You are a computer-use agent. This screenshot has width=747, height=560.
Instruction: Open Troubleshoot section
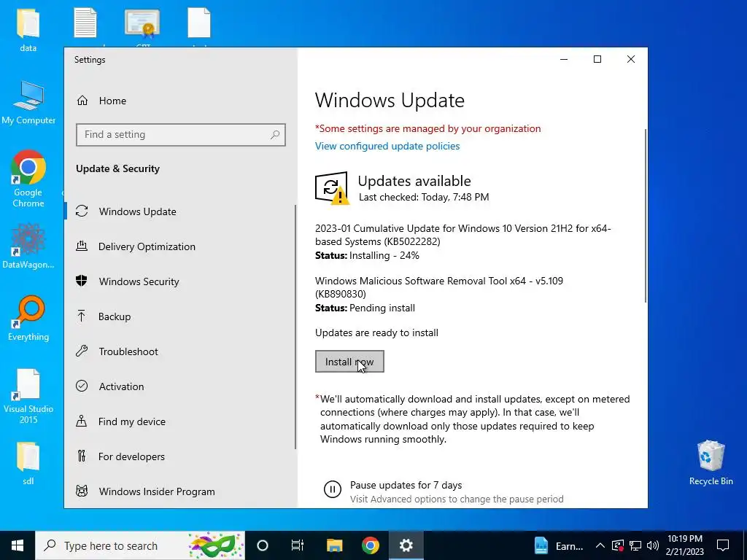coord(180,351)
